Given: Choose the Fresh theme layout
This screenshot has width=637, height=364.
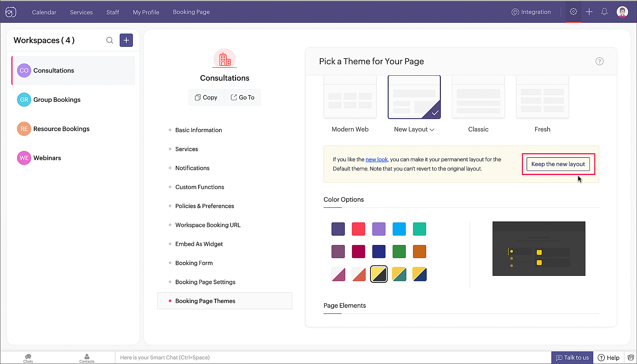Looking at the screenshot, I should pyautogui.click(x=542, y=97).
